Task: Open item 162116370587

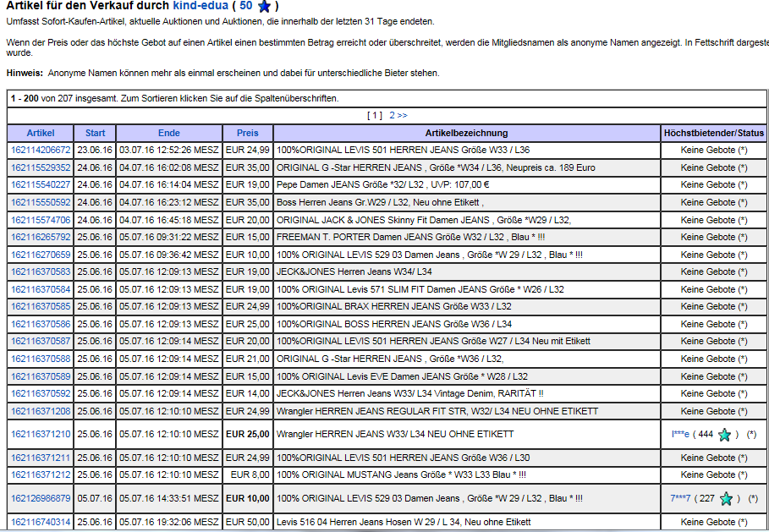Action: [41, 341]
